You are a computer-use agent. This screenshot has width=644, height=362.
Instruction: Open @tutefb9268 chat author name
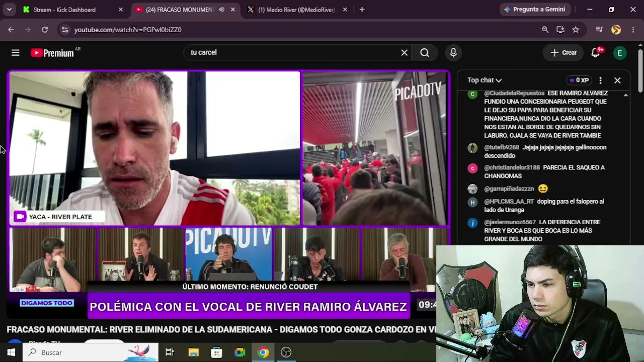pos(502,147)
